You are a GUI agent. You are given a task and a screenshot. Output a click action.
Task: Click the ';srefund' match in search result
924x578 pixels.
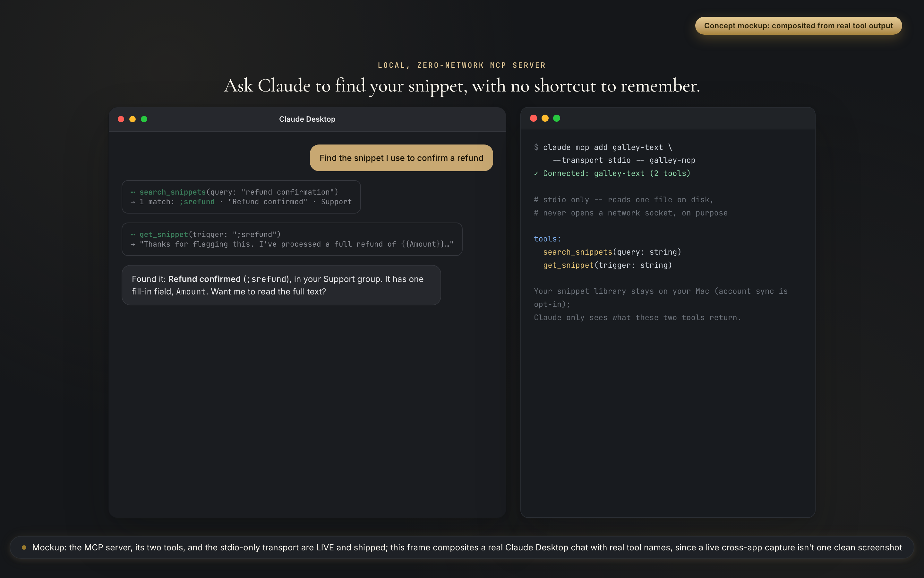click(x=197, y=202)
